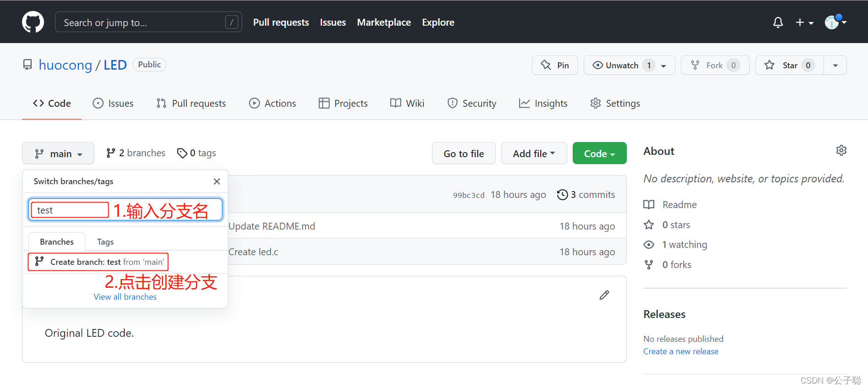Expand the star lists dropdown arrow
Screen dimensions: 868x389
tap(835, 65)
